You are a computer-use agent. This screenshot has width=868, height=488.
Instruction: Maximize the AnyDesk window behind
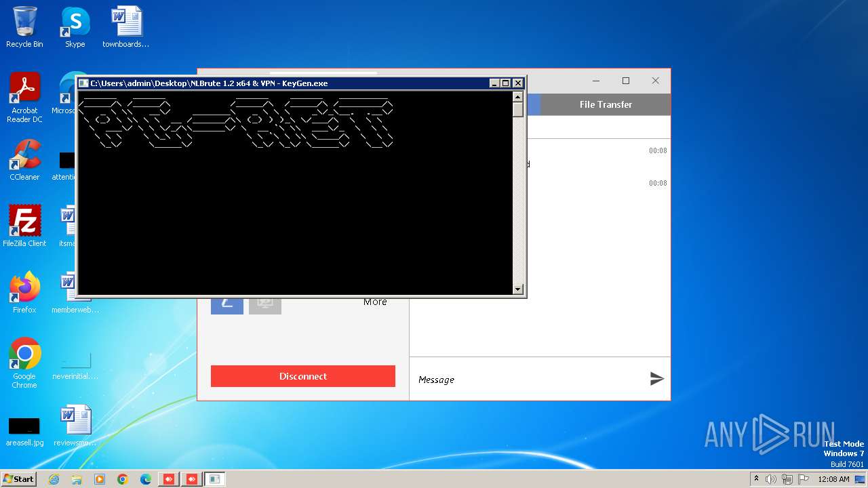[626, 81]
